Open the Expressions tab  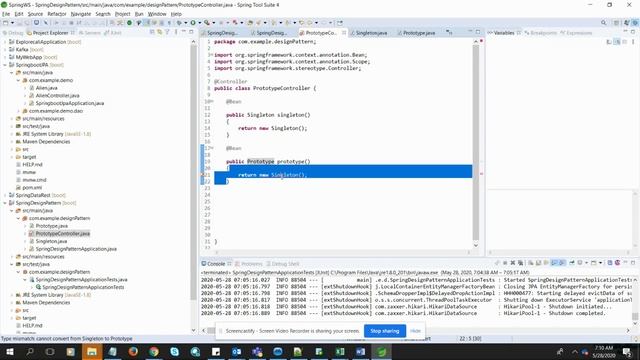tap(576, 33)
